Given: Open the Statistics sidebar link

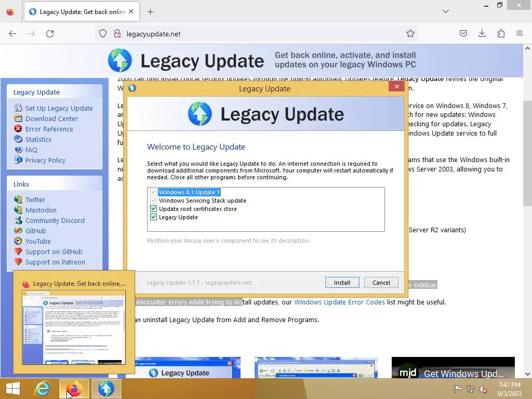Looking at the screenshot, I should (38, 139).
